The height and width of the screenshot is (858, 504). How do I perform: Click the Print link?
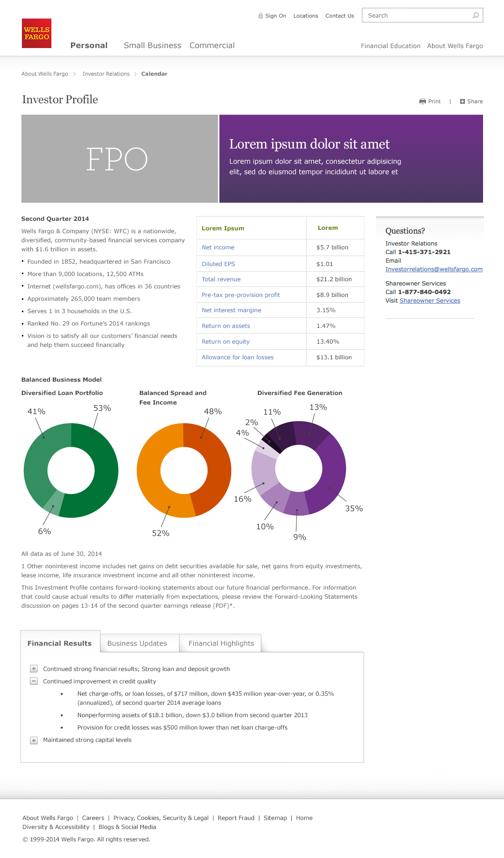[x=435, y=101]
